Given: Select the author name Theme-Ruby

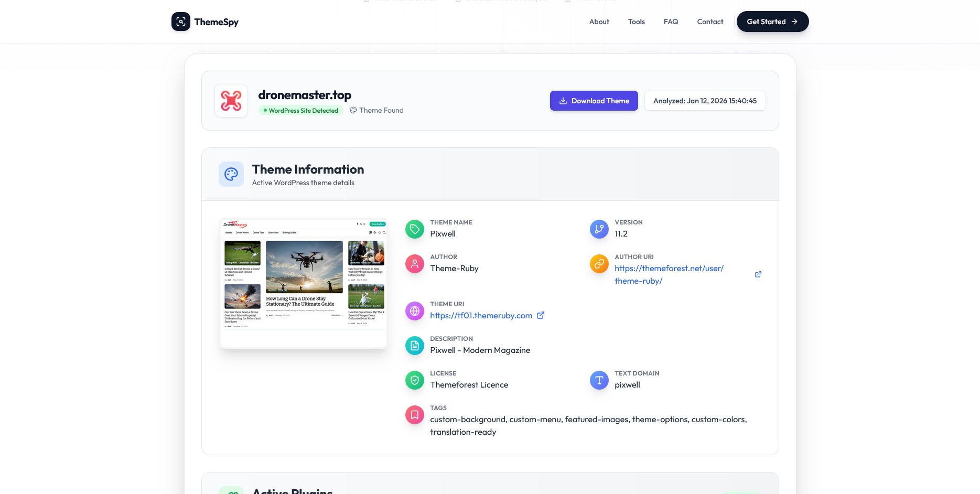Looking at the screenshot, I should click(455, 268).
